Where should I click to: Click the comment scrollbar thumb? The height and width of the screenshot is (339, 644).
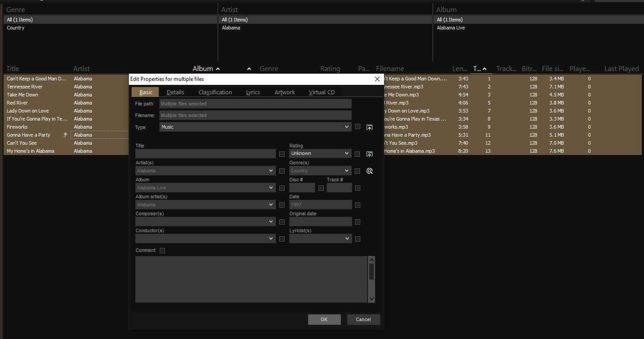tap(372, 271)
